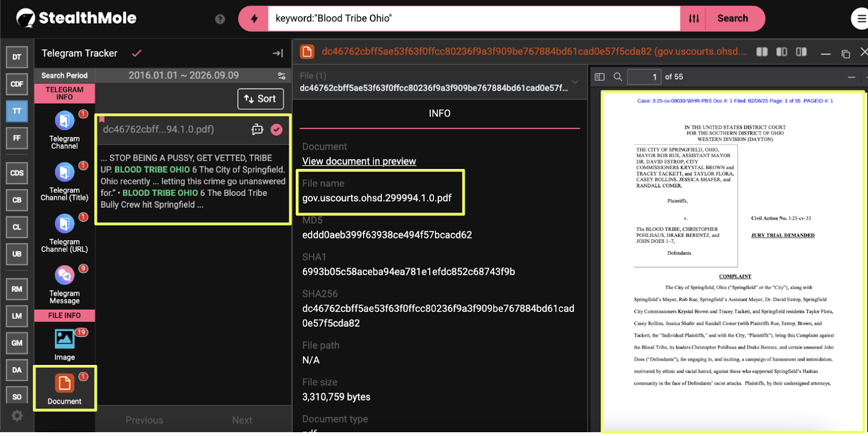Click the PDF page number field

pyautogui.click(x=644, y=77)
